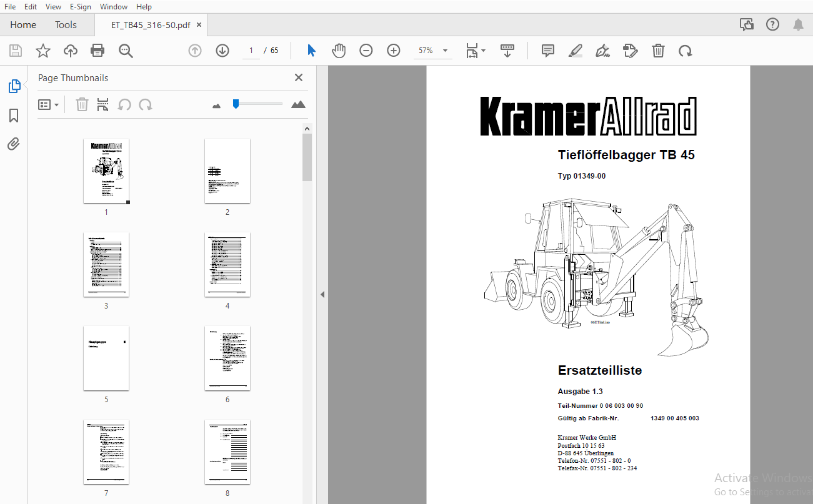This screenshot has height=504, width=813.
Task: Collapse the navigation pane arrow
Action: click(322, 294)
